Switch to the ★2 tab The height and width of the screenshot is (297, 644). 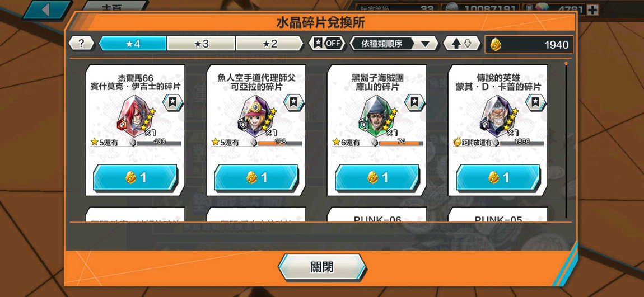269,44
